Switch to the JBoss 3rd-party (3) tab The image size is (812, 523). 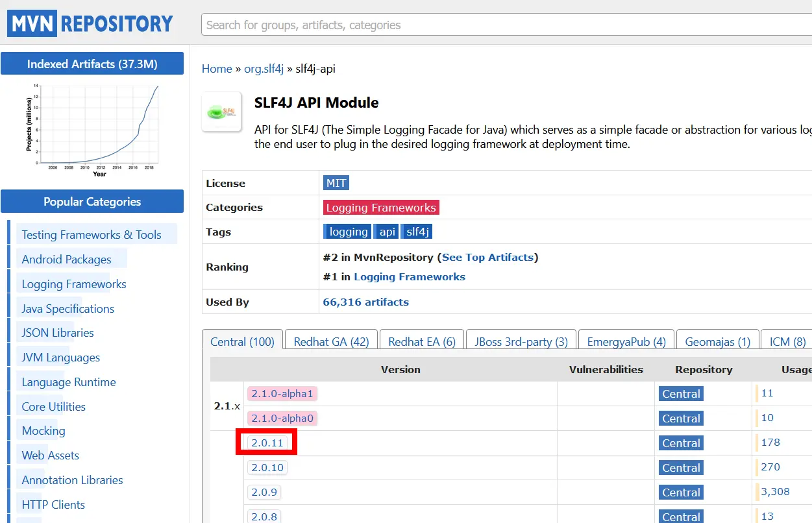click(521, 341)
